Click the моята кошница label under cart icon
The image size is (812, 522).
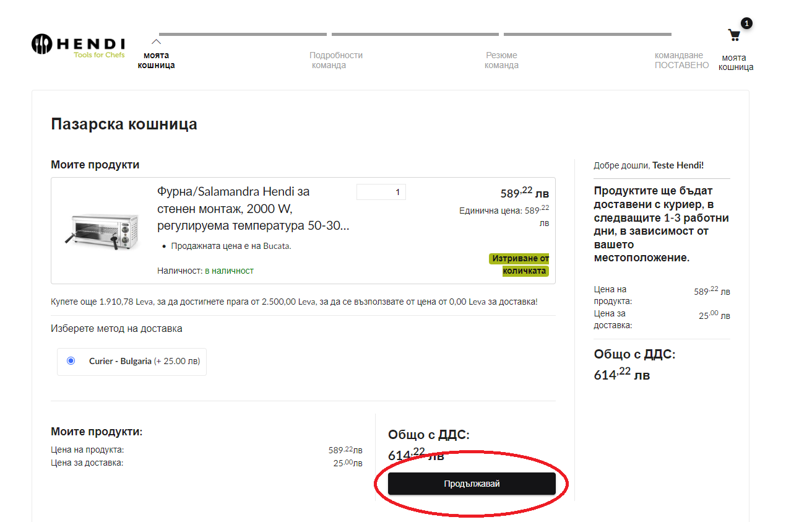[736, 63]
